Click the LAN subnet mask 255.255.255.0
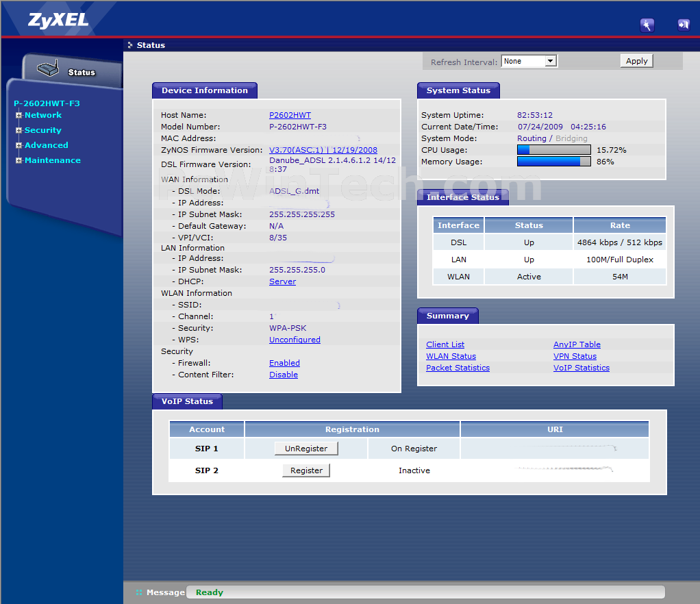Viewport: 700px width, 604px height. pyautogui.click(x=297, y=270)
